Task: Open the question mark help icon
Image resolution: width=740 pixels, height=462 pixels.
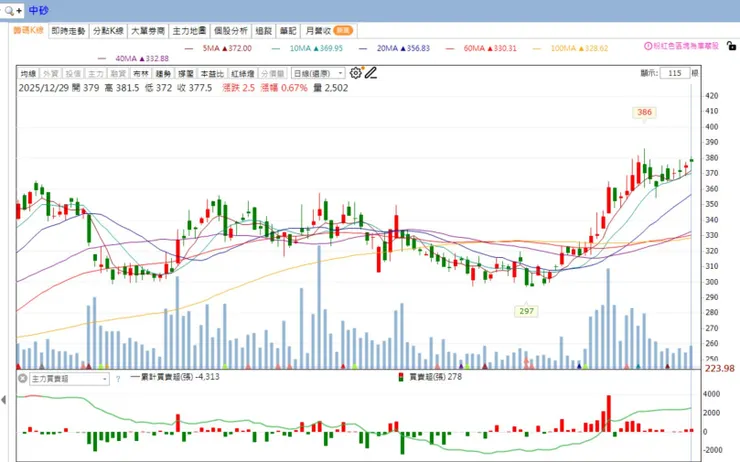Action: click(x=118, y=378)
